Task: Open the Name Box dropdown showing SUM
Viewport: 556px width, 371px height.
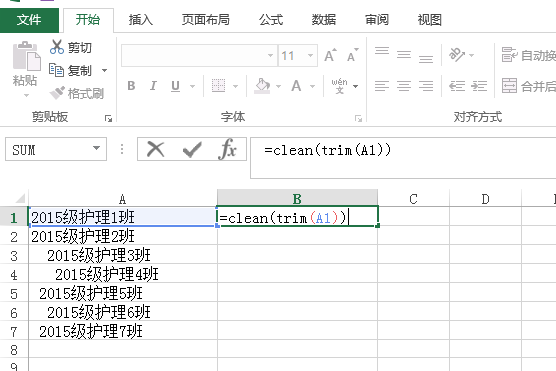Action: tap(96, 148)
